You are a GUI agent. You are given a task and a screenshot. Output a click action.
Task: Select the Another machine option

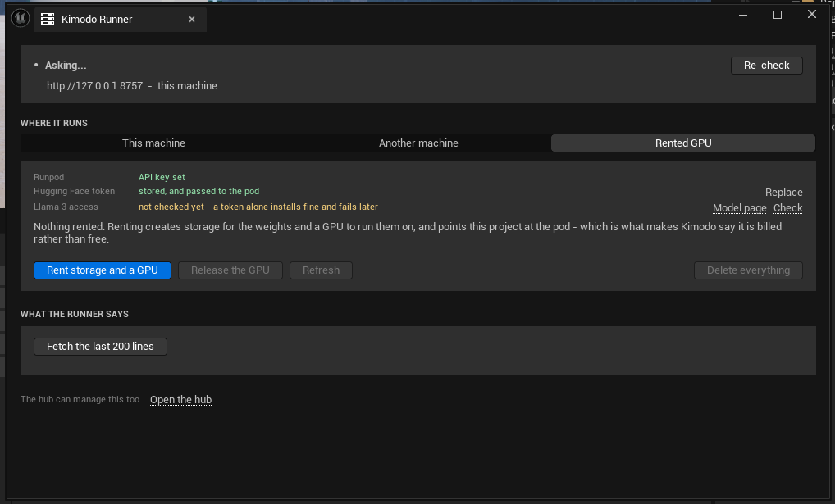tap(418, 143)
